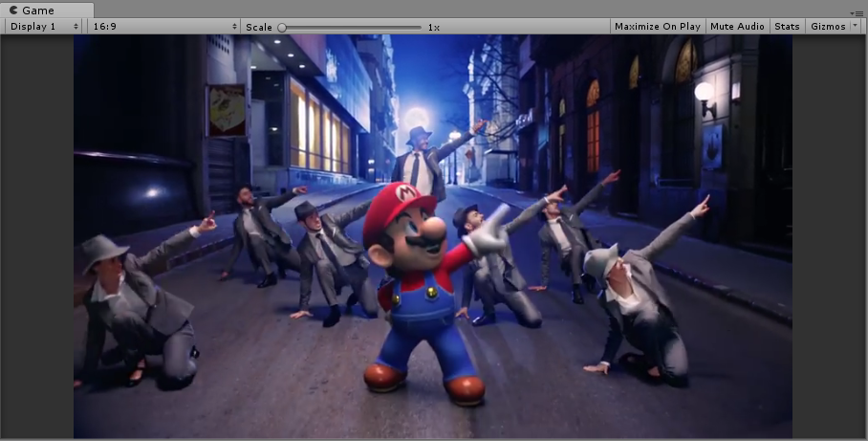Click the Scale label
This screenshot has height=441, width=868.
258,27
